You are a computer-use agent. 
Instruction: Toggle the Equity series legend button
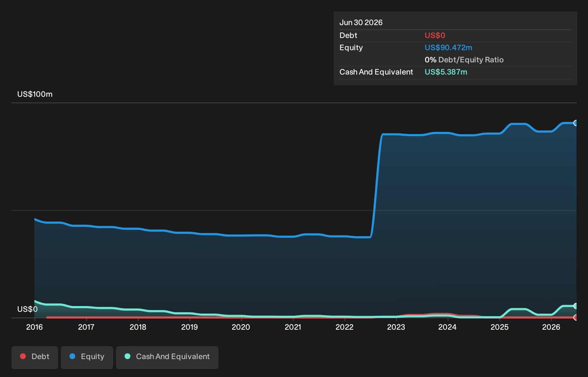pos(87,357)
